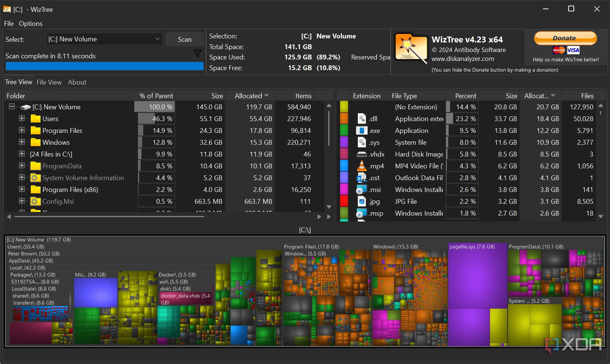Sort by the % of Parent column header
Screen dimensions: 610x364
153,96
